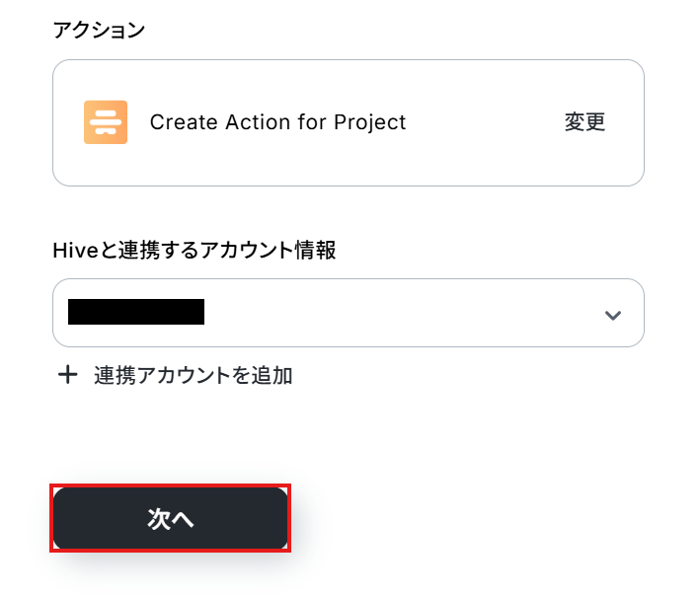Click the Hiveと連携するアカウント情報 label
The image size is (700, 597).
pos(194,251)
